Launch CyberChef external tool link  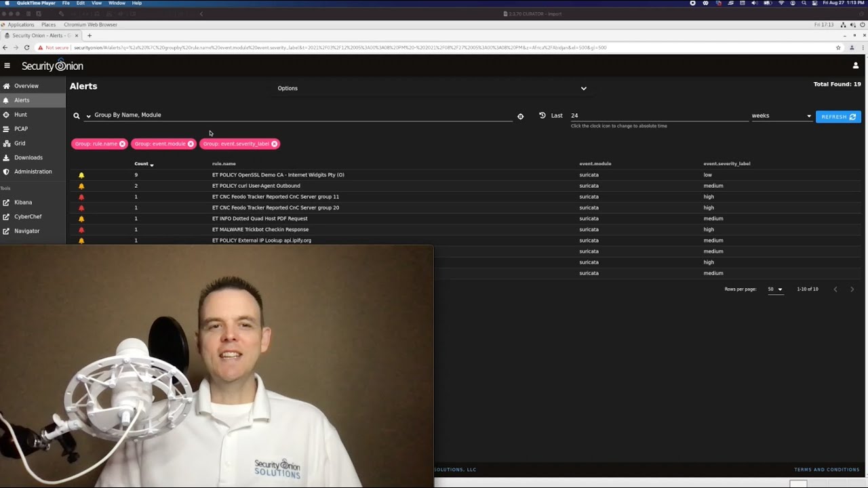pos(28,216)
